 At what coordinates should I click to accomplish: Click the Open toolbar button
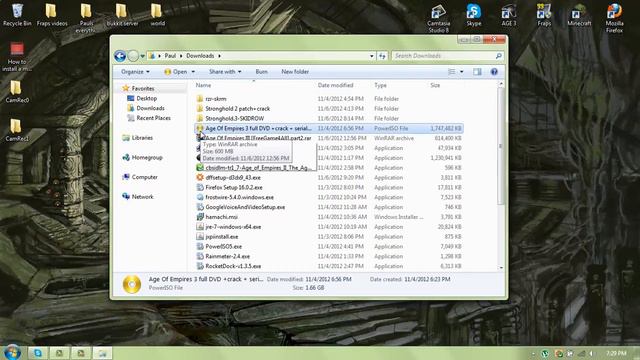click(176, 72)
